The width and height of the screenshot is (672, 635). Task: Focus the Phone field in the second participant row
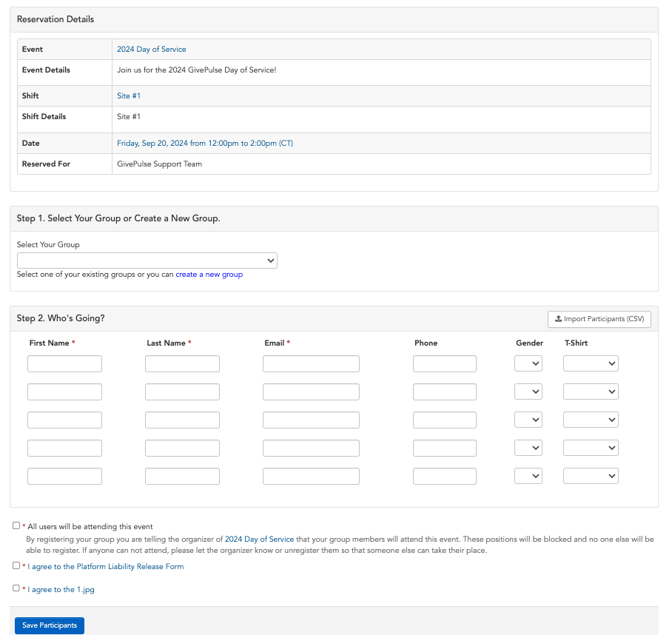[x=445, y=392]
